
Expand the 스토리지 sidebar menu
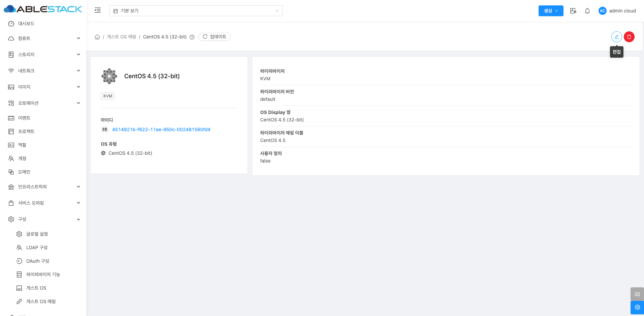43,55
